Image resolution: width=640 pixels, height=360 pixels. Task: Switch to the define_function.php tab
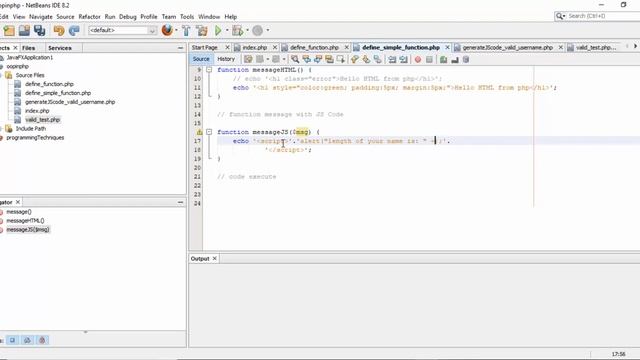pos(314,48)
